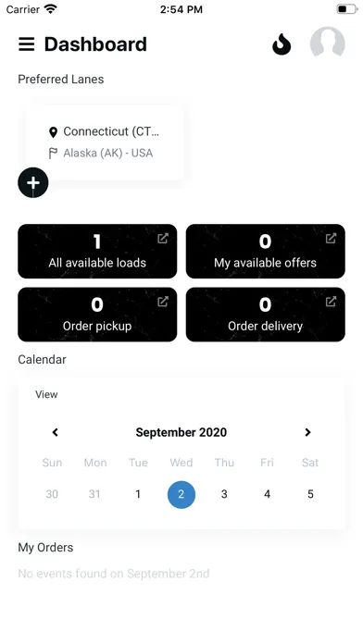Go to next month in calendar
This screenshot has width=363, height=644.
click(307, 432)
